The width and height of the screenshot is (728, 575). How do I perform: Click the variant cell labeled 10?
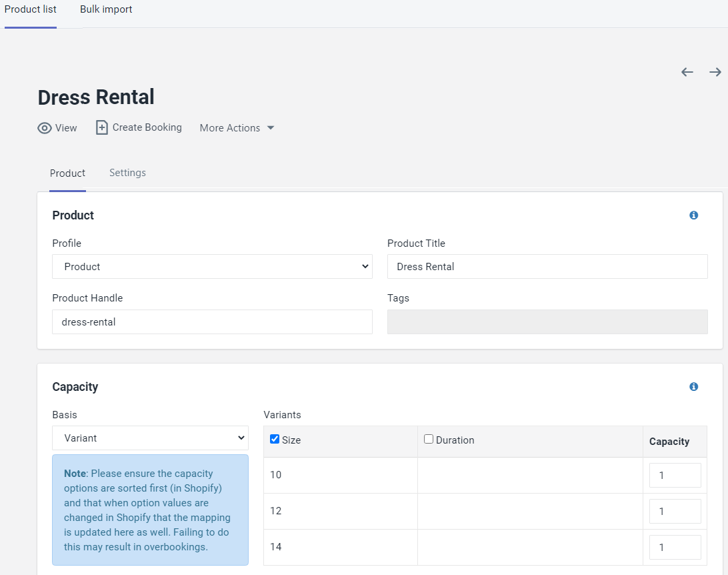(340, 475)
